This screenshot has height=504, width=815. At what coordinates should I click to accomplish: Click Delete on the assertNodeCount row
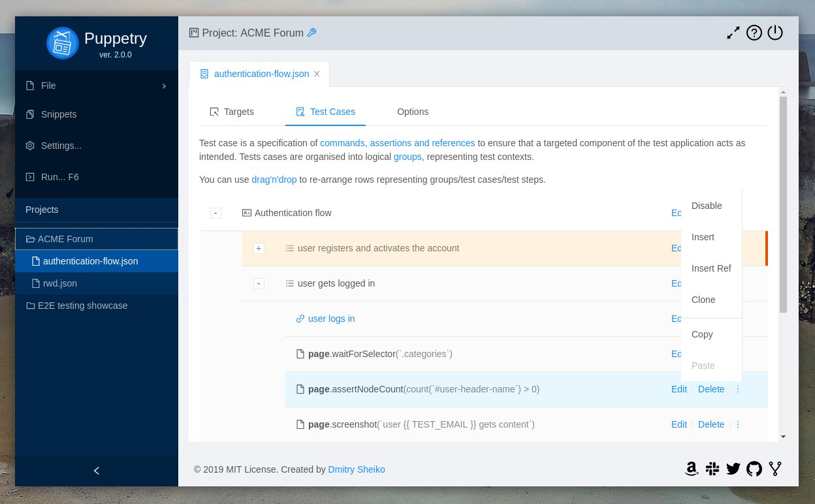coord(711,389)
